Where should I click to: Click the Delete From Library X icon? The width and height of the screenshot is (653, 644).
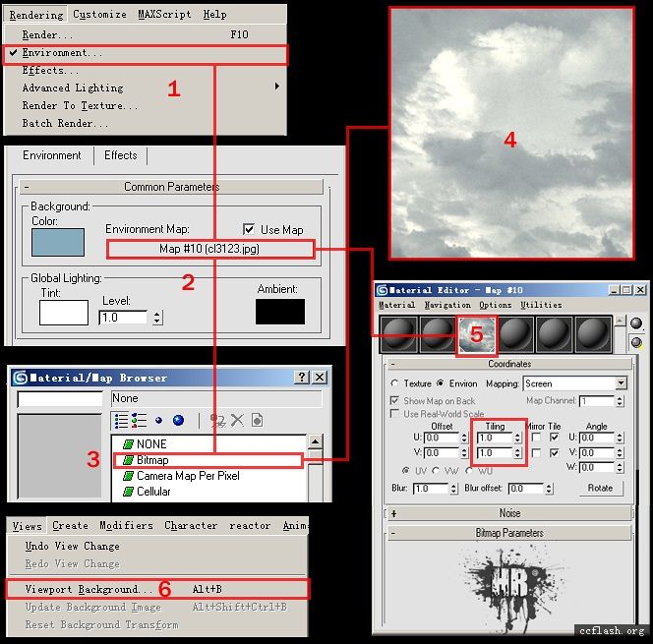[237, 421]
